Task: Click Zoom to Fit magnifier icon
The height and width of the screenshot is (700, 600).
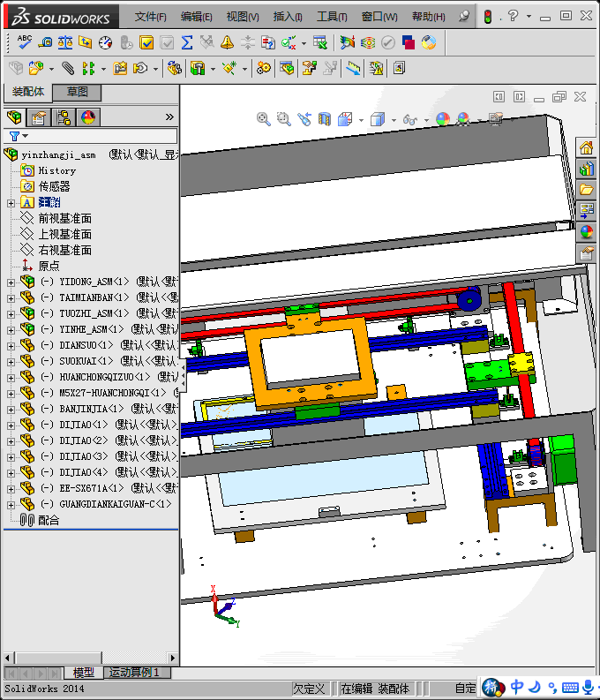Action: tap(263, 119)
